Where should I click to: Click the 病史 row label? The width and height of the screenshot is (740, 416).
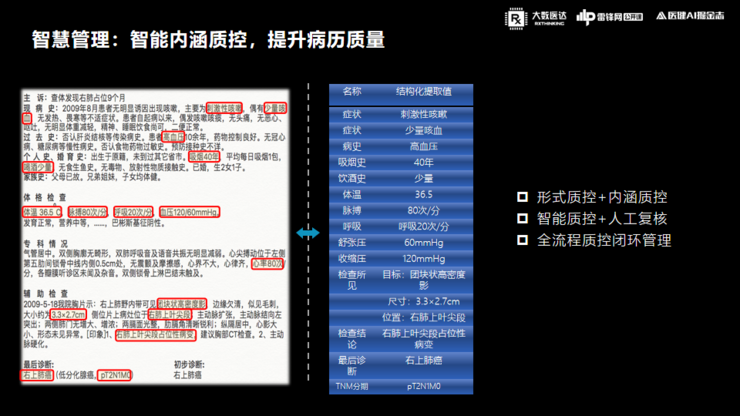click(352, 146)
